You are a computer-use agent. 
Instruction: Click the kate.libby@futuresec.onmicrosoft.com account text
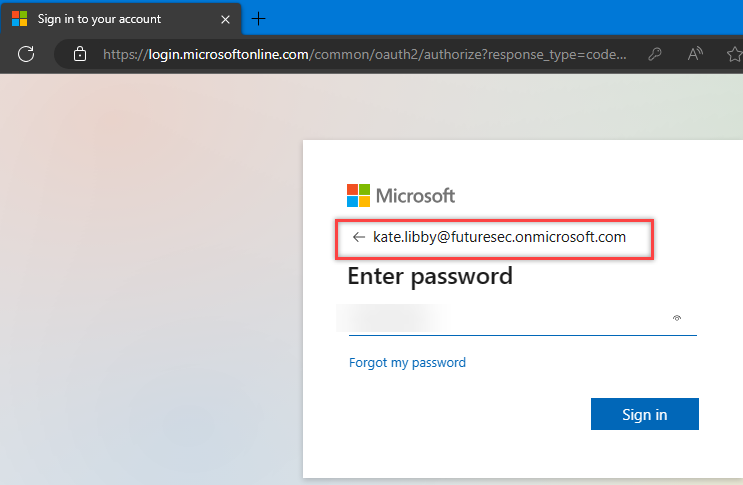point(498,237)
